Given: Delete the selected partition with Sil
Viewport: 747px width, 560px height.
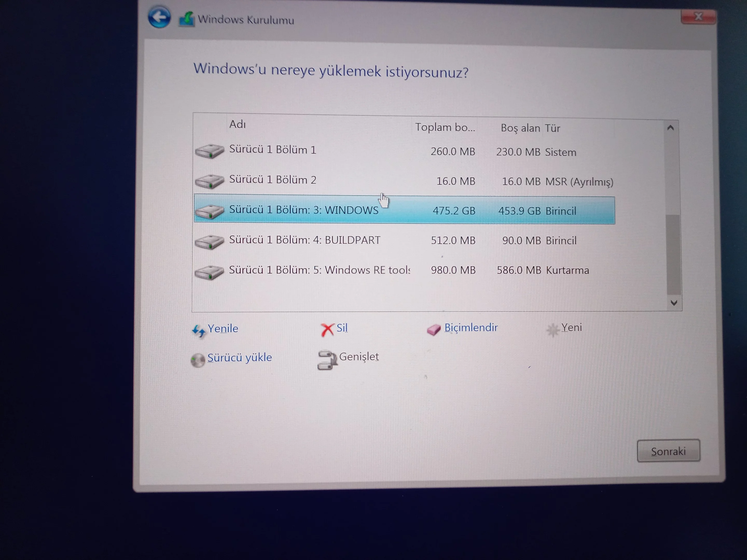Looking at the screenshot, I should (x=342, y=328).
